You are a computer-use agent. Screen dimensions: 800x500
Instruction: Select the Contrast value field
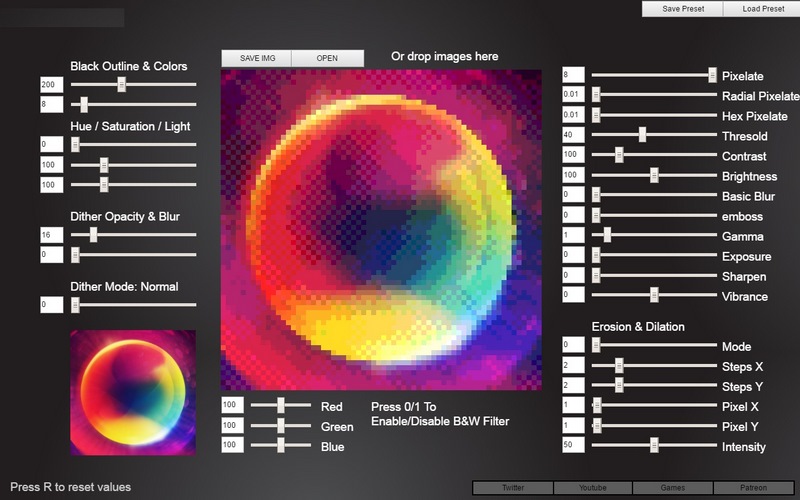tap(573, 155)
